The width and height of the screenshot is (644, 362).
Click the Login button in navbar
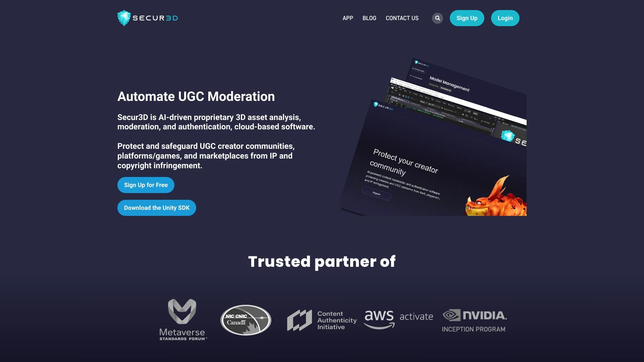[505, 18]
